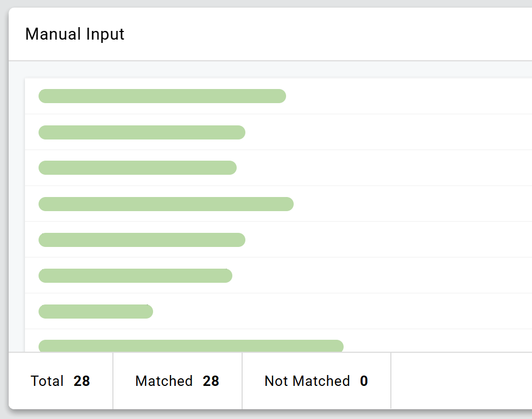Select the first green bar in the list
Image resolution: width=532 pixels, height=419 pixels.
(162, 96)
